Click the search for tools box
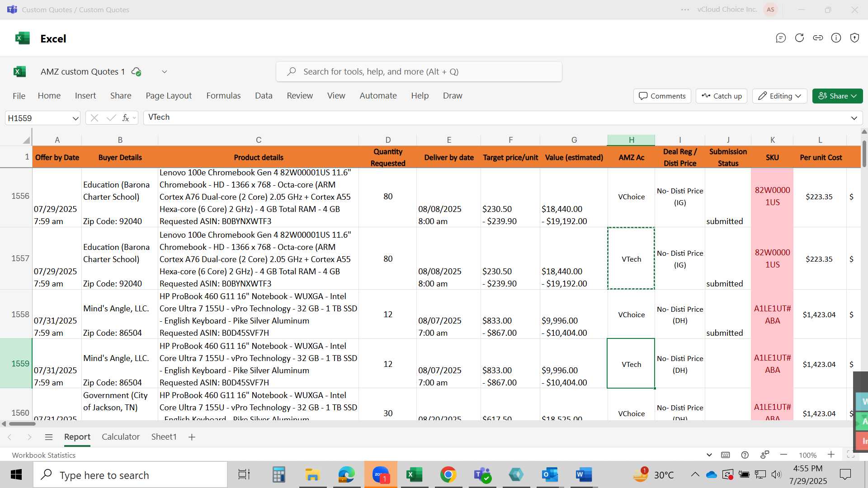This screenshot has height=488, width=868. pyautogui.click(x=419, y=71)
